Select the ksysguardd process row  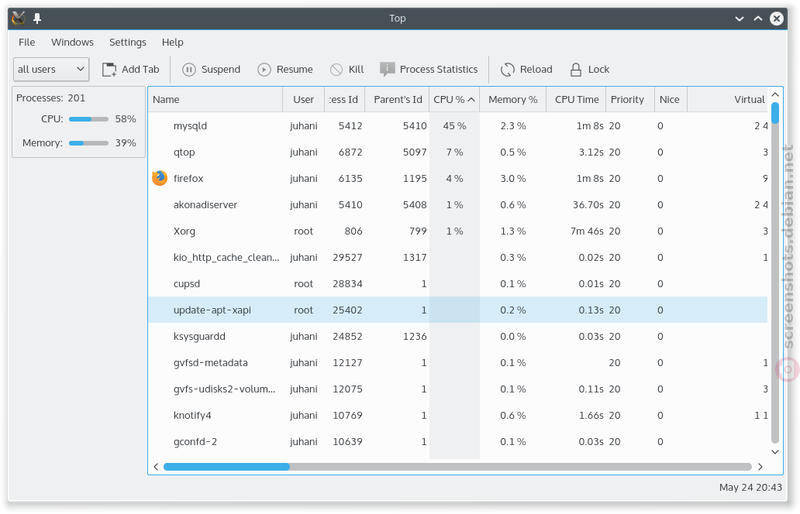[x=458, y=336]
